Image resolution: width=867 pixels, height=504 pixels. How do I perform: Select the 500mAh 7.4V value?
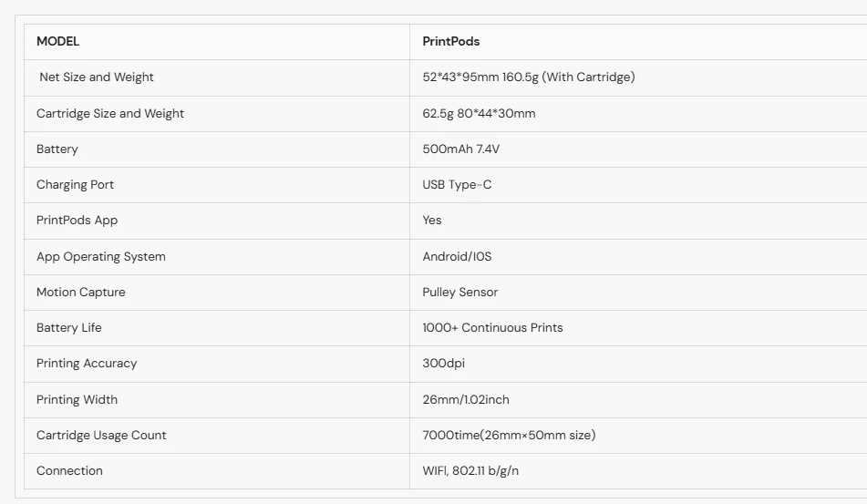click(460, 149)
